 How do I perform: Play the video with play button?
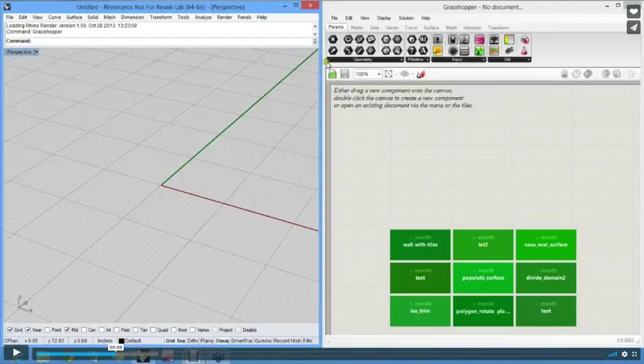[16, 352]
